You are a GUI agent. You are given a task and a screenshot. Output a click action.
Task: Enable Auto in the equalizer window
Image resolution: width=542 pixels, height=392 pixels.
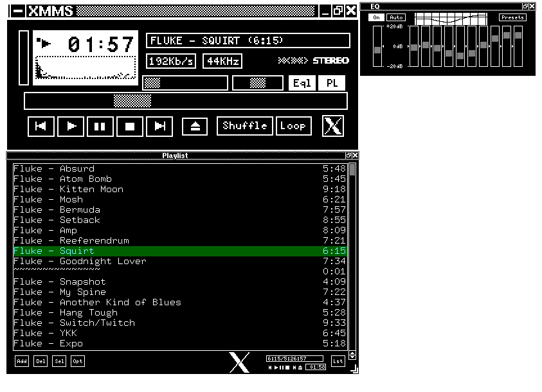tap(395, 17)
